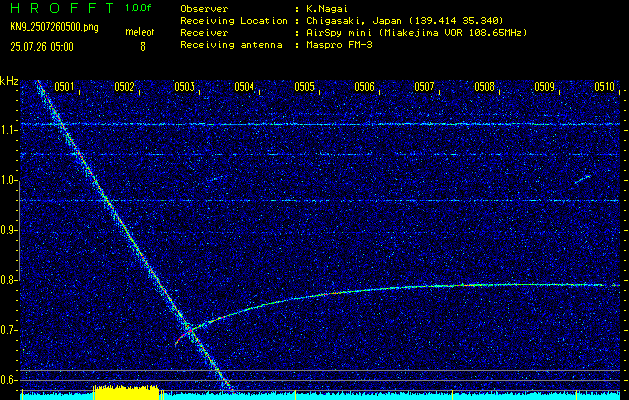Click the 0.6 frequency axis label
The image size is (629, 400).
[x=7, y=380]
